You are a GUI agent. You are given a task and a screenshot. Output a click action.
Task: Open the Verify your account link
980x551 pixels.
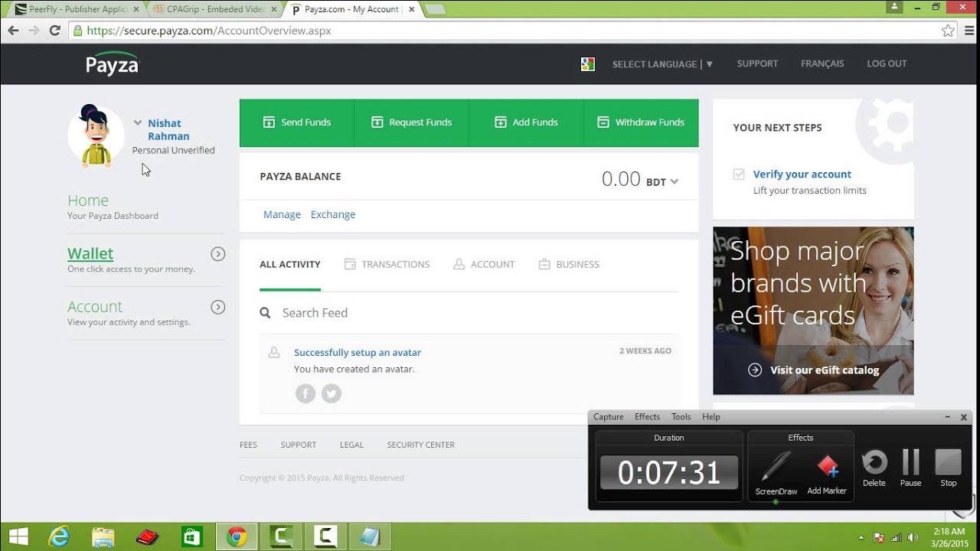pyautogui.click(x=802, y=174)
